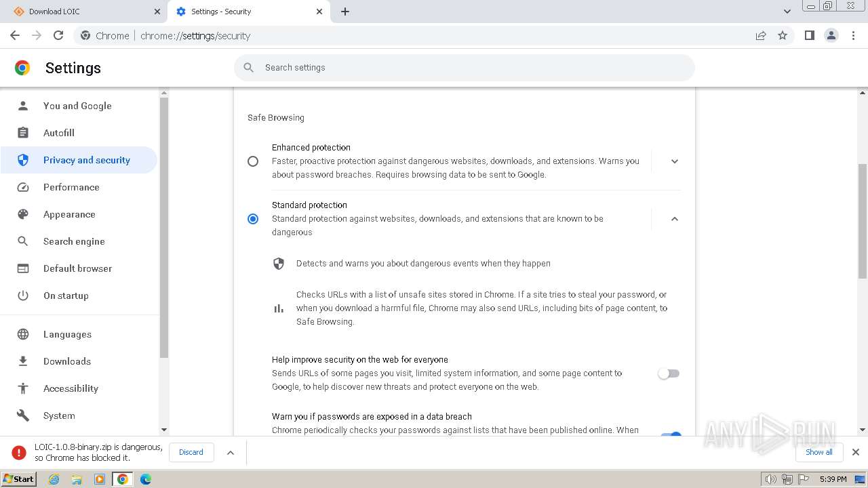Image resolution: width=868 pixels, height=488 pixels.
Task: Click the action center flag tray icon
Action: coord(803,479)
